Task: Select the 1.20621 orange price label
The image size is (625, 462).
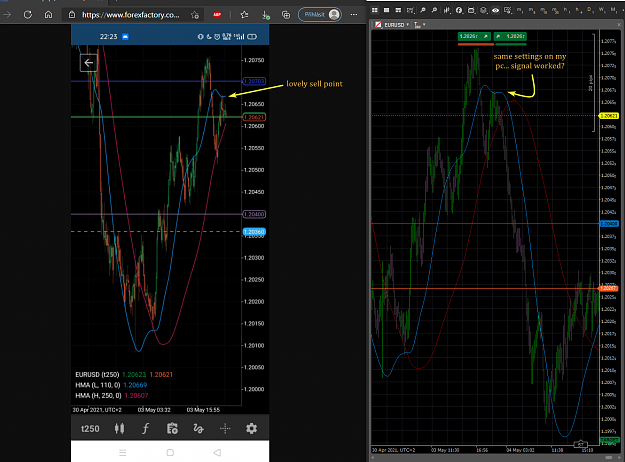Action: (254, 117)
